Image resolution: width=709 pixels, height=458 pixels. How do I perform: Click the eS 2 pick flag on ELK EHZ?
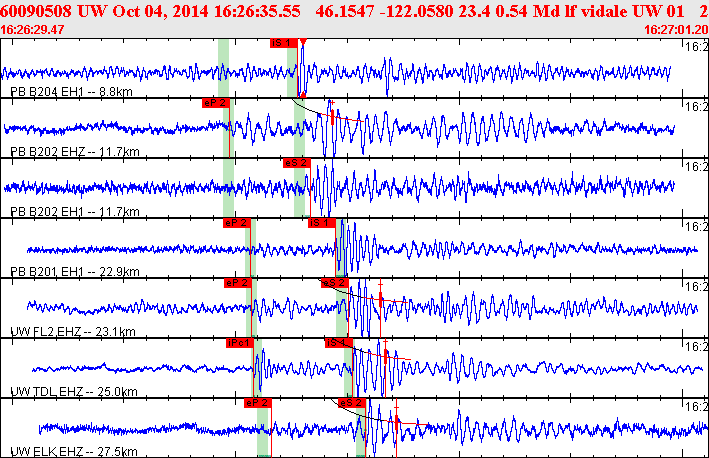(x=351, y=403)
